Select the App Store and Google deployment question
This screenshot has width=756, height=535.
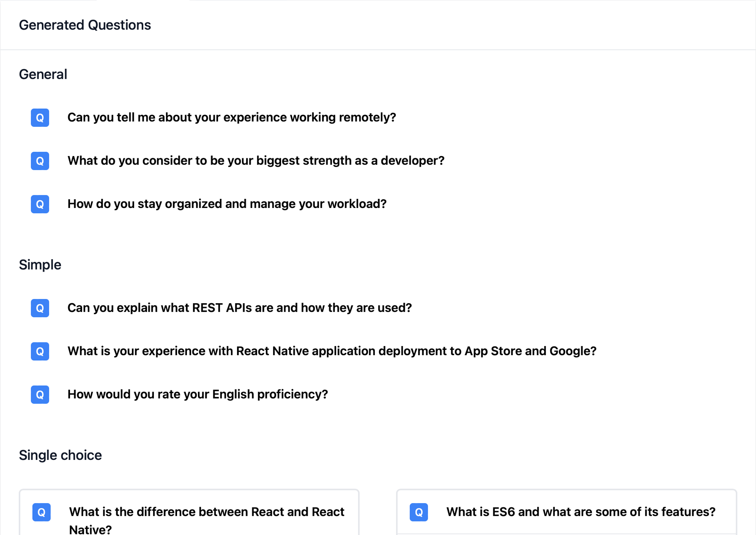332,351
